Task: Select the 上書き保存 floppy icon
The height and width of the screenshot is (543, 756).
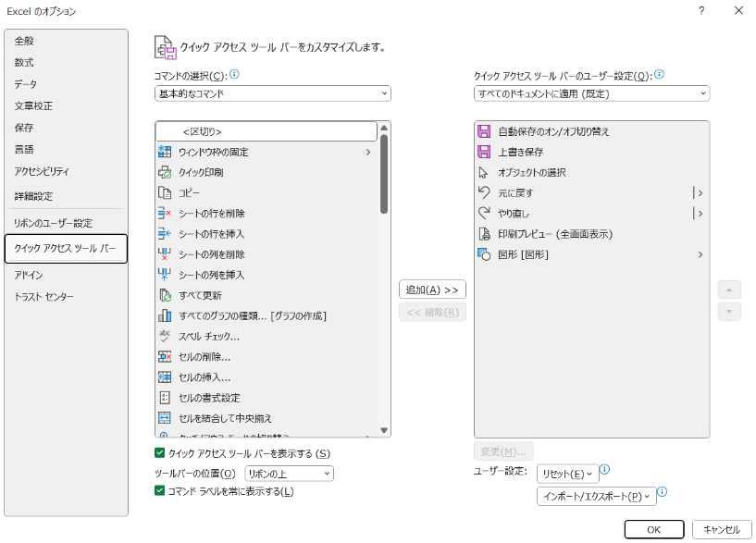Action: 484,152
